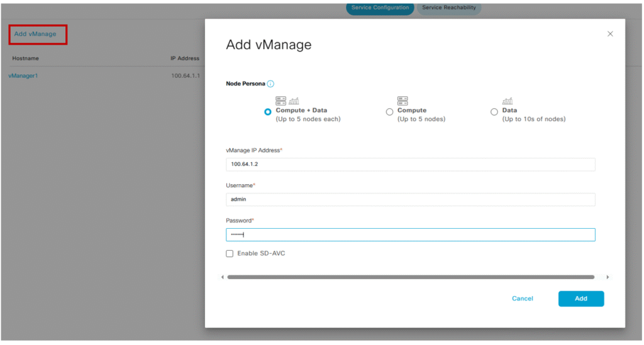Switch to the Service Configuration tab
The width and height of the screenshot is (644, 345).
click(380, 8)
